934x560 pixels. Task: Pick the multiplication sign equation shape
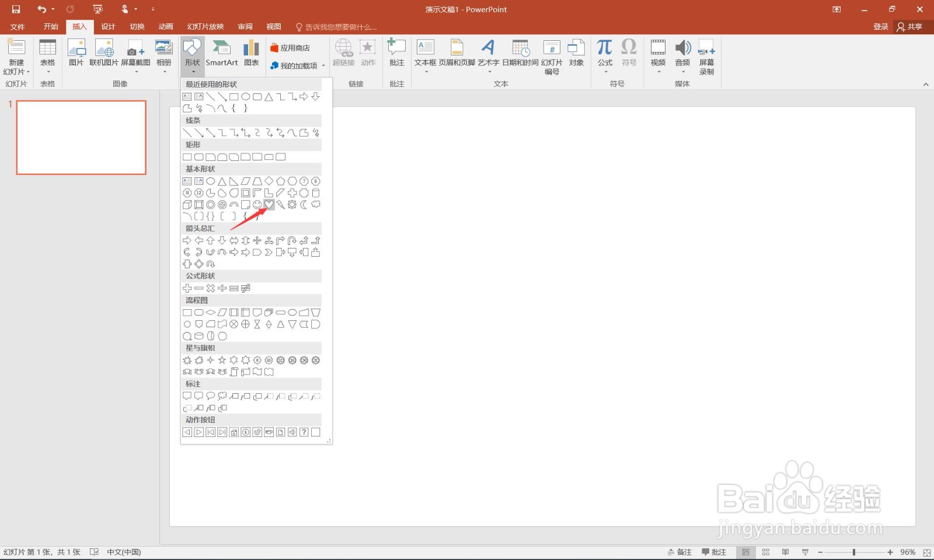211,288
